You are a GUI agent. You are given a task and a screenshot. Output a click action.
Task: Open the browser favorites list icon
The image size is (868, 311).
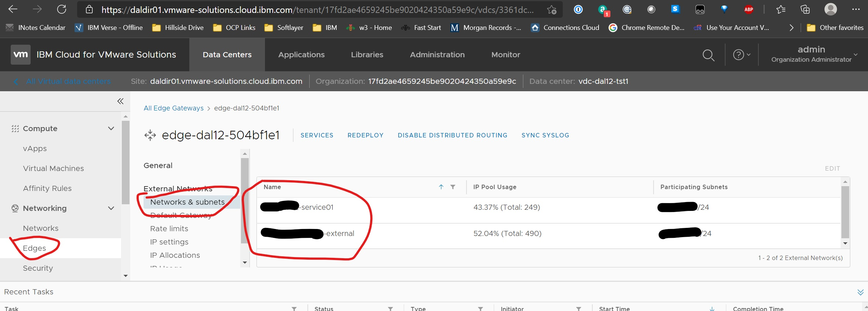pos(781,10)
